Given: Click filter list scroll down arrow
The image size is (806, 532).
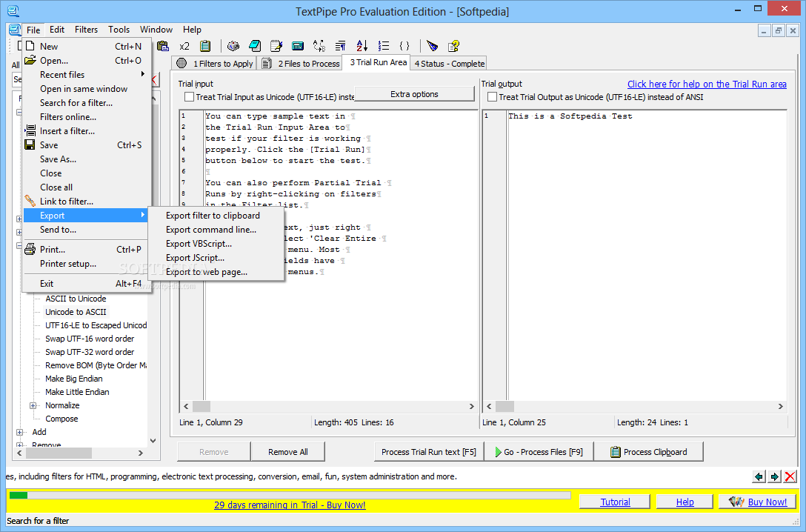Looking at the screenshot, I should 153,441.
